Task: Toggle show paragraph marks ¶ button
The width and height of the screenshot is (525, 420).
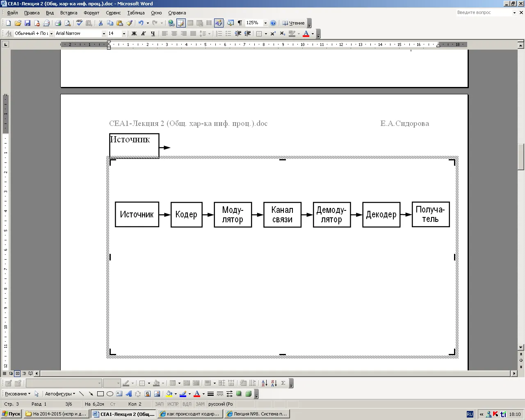Action: [240, 23]
